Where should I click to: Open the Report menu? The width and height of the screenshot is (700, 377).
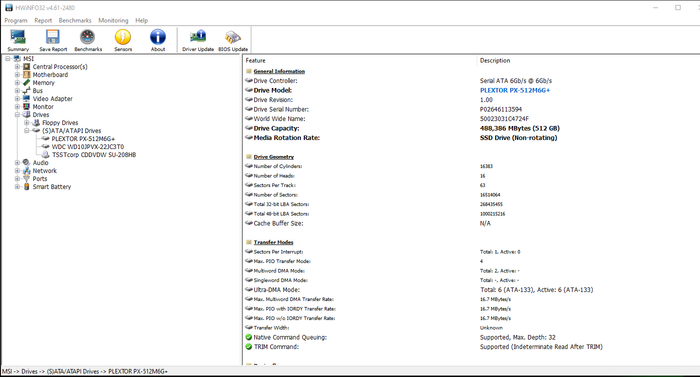point(43,21)
